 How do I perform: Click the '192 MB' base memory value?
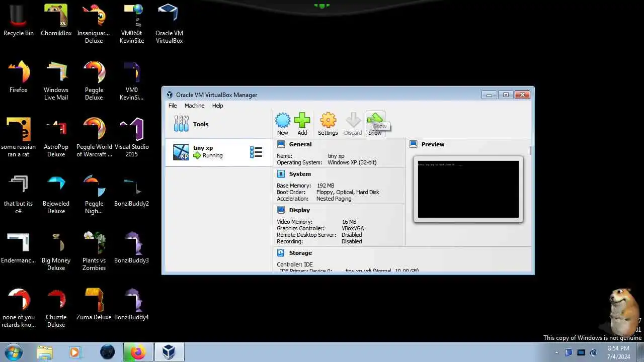click(x=326, y=186)
